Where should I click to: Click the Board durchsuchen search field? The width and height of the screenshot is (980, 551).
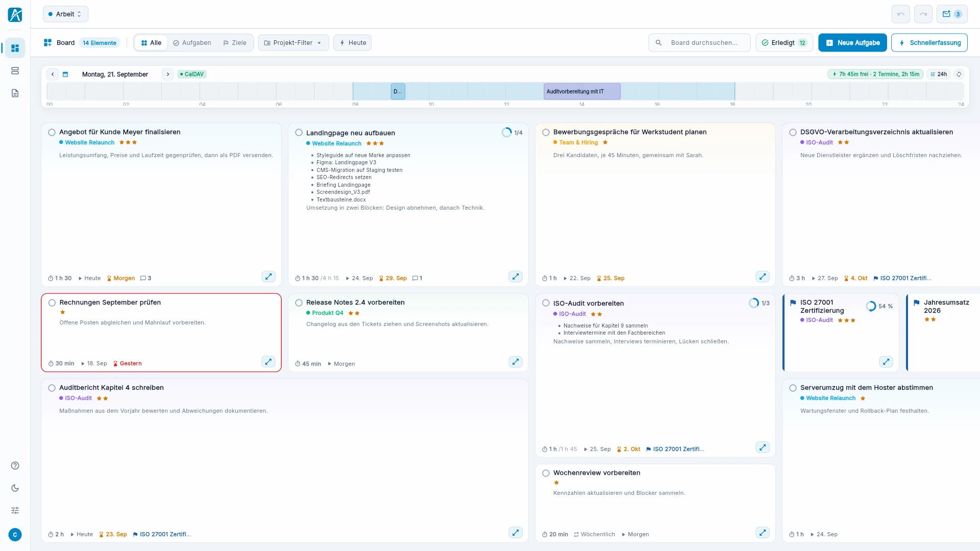coord(699,43)
